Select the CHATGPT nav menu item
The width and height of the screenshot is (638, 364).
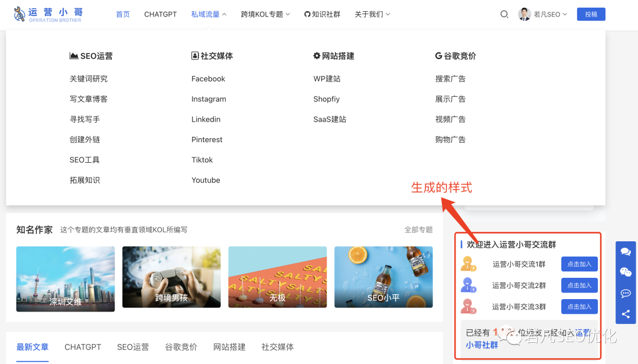click(x=160, y=14)
